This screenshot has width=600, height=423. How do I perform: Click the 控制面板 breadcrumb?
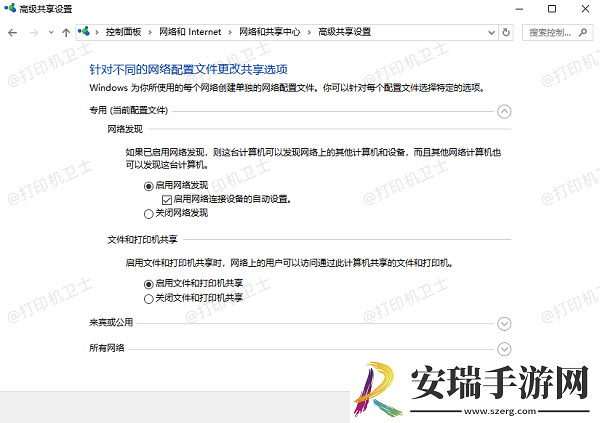[124, 32]
